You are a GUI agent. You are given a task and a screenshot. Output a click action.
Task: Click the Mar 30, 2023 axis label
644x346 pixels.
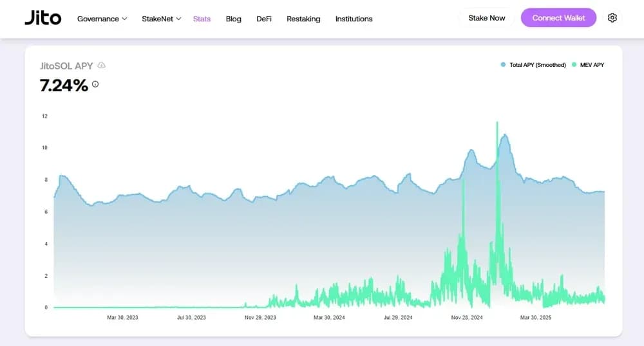(x=122, y=318)
